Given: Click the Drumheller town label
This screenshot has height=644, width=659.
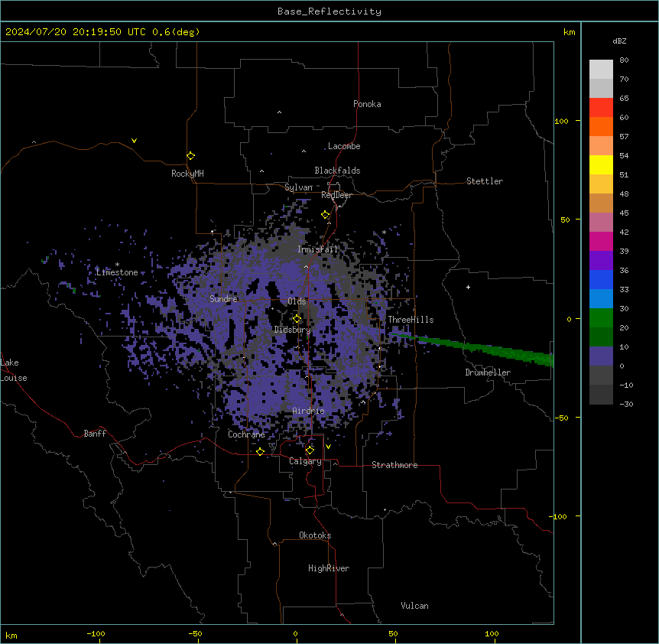Looking at the screenshot, I should click(x=488, y=372).
